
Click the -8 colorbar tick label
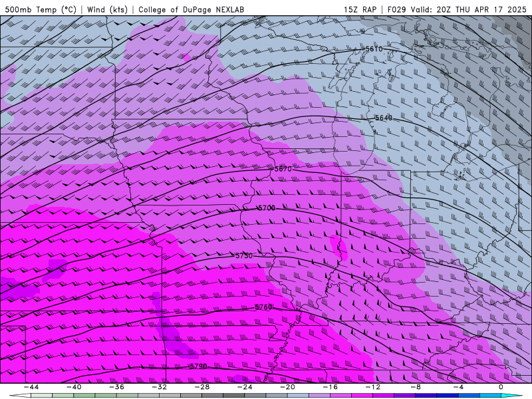pos(416,387)
